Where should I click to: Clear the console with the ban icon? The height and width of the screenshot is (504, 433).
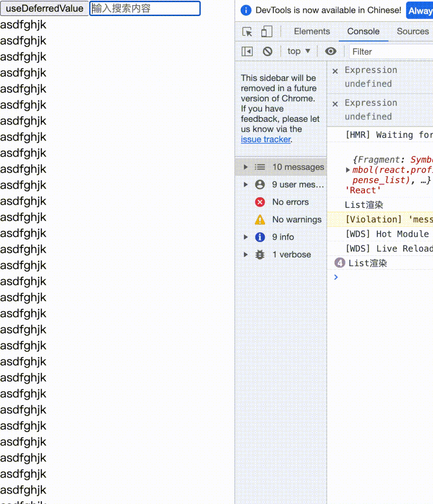pyautogui.click(x=267, y=51)
